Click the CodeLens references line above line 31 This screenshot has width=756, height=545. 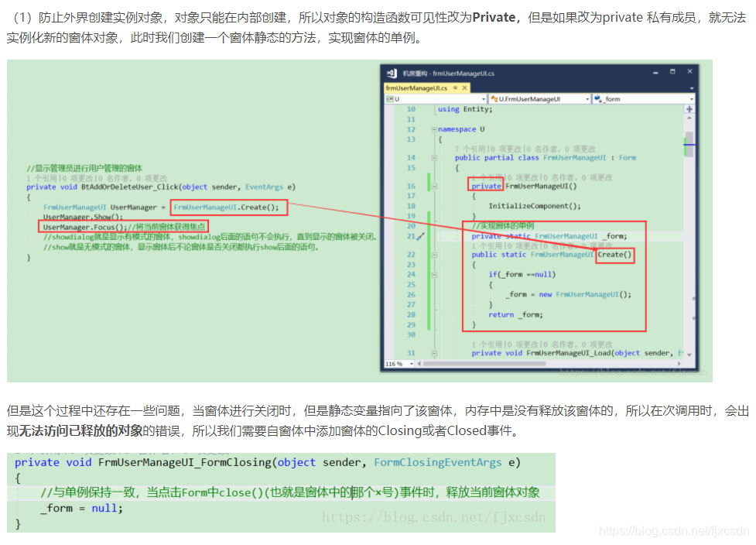[x=542, y=344]
